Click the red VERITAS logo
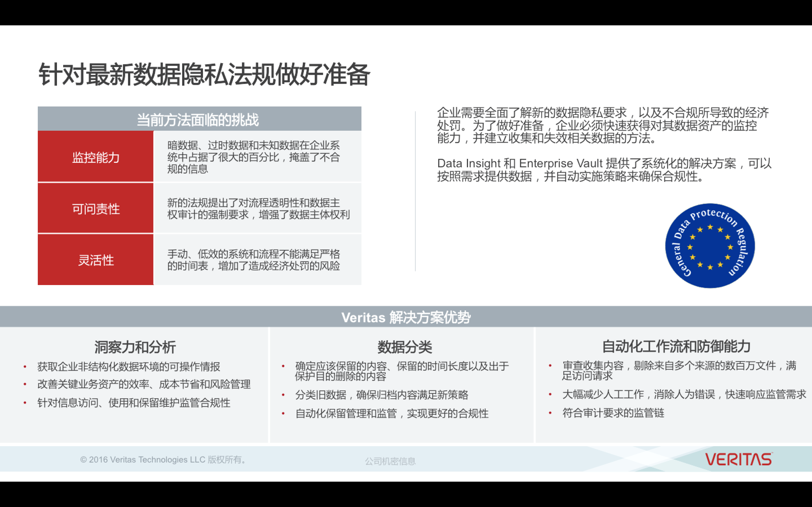This screenshot has height=507, width=812. tap(738, 459)
